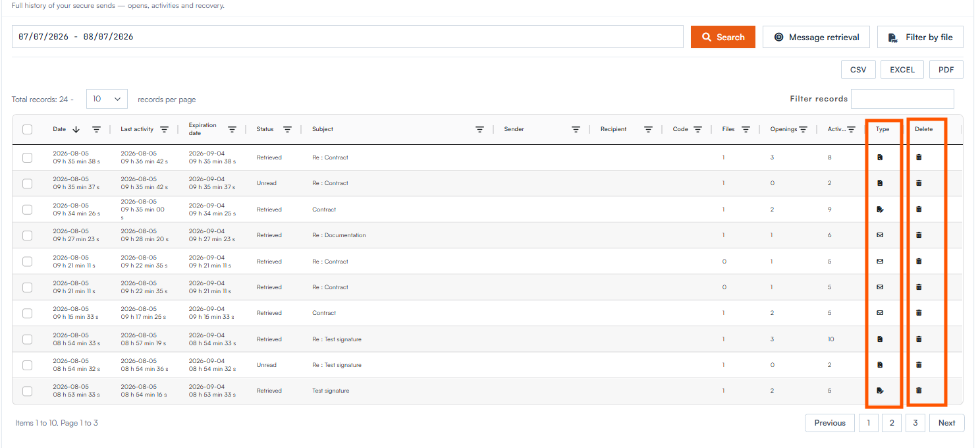Delete the Contract row dated 09 h 15 min 33 s

pos(919,313)
